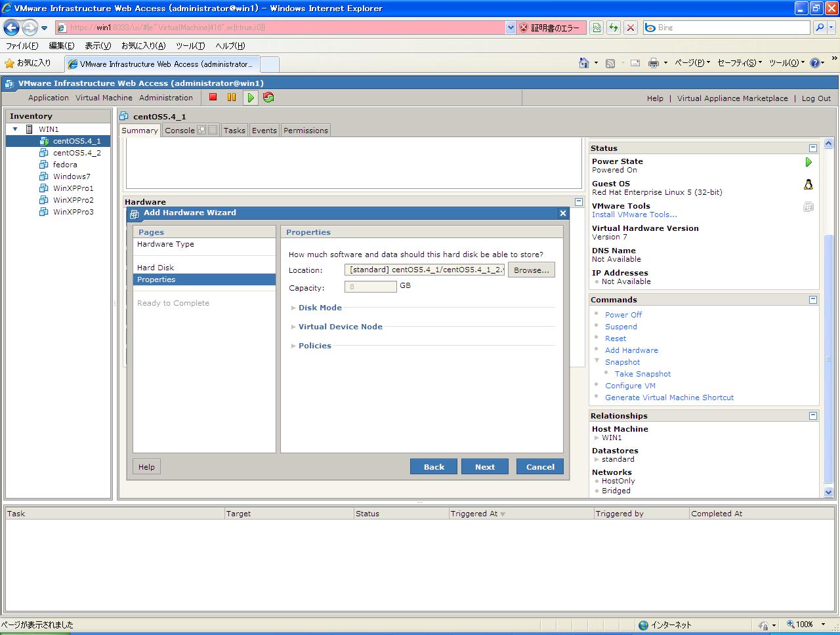840x635 pixels.
Task: Click the disk Location input field
Action: 425,270
